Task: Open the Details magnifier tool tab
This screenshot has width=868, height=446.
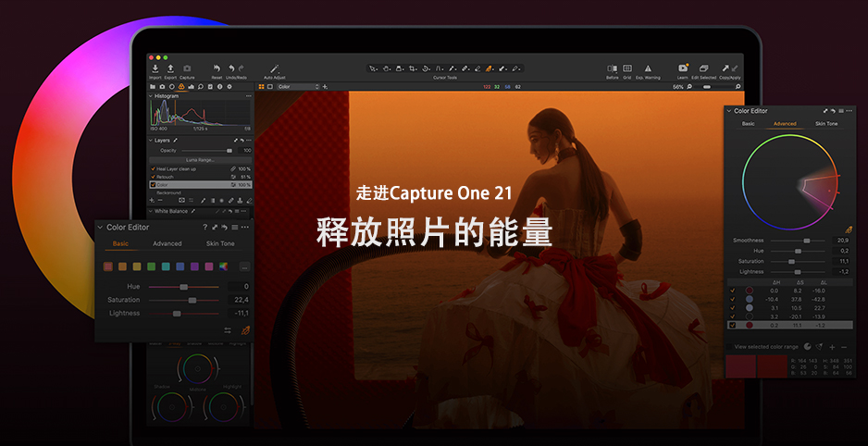Action: pos(201,87)
